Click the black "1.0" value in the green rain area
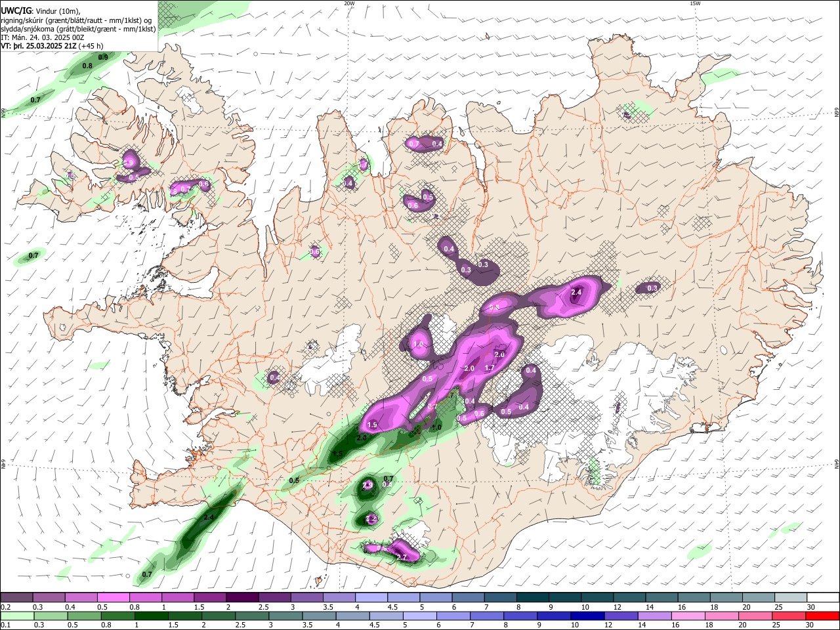The width and height of the screenshot is (840, 630). click(437, 427)
